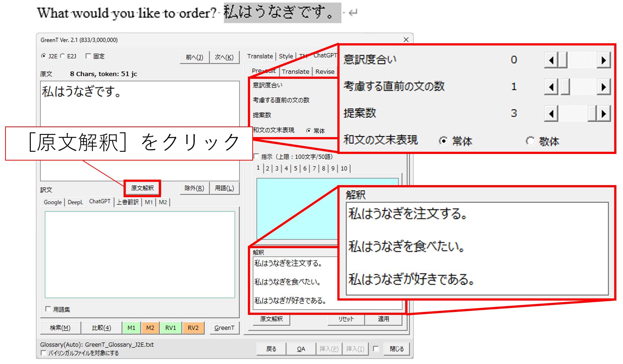Select the J2E translation direction radio button
The height and width of the screenshot is (364, 623).
[x=44, y=56]
